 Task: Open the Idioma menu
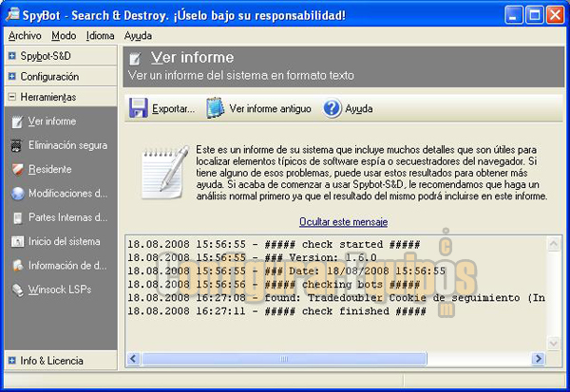pos(100,36)
